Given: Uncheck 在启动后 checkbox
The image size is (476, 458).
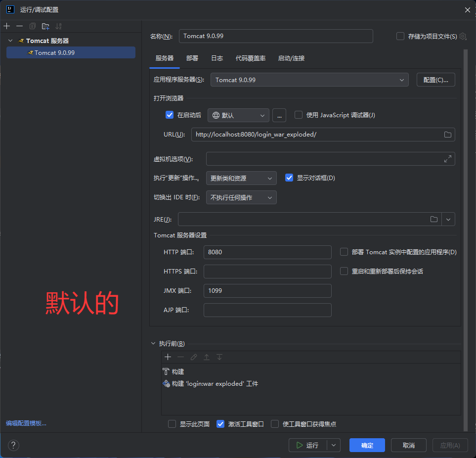Looking at the screenshot, I should click(170, 115).
